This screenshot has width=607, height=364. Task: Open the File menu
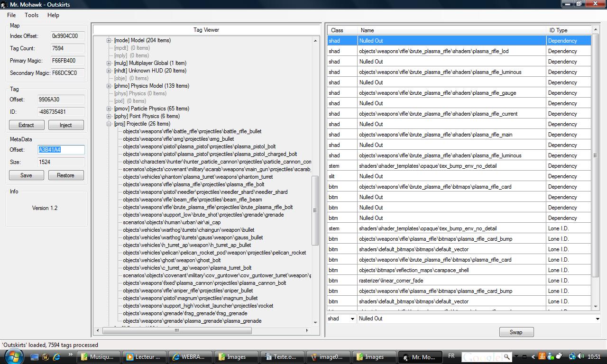pos(11,15)
